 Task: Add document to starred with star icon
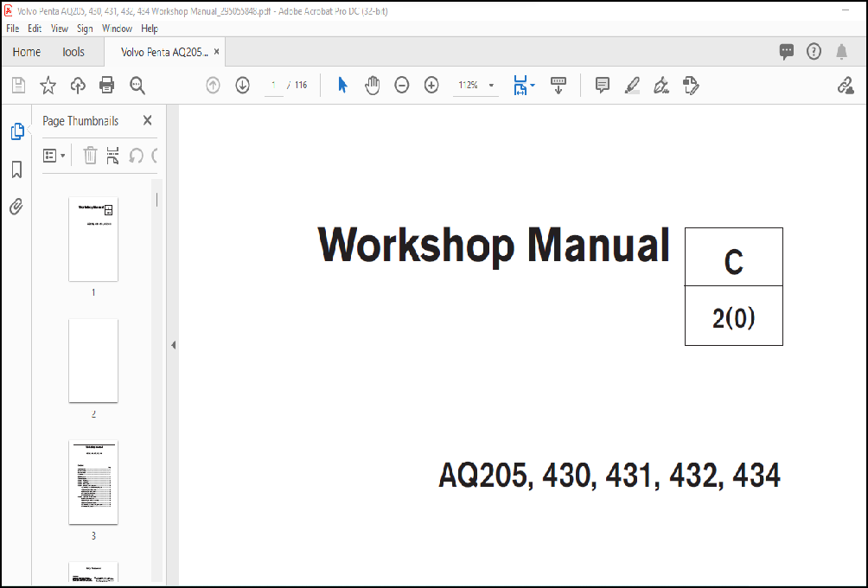pyautogui.click(x=48, y=86)
